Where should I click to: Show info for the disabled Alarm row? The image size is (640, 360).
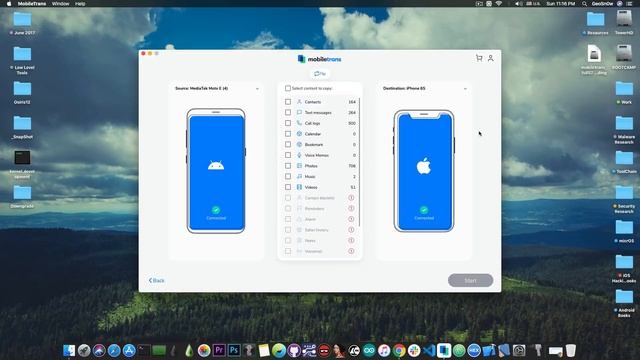click(351, 219)
